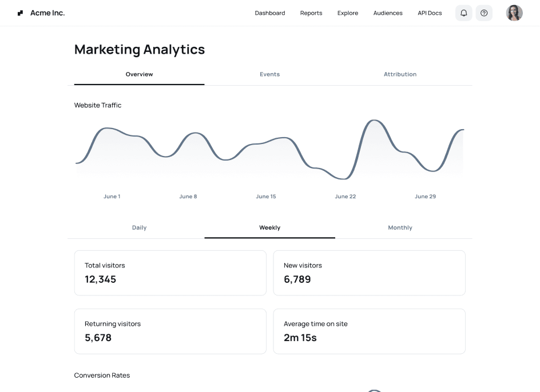Click the API Docs link
The height and width of the screenshot is (392, 540).
[430, 13]
